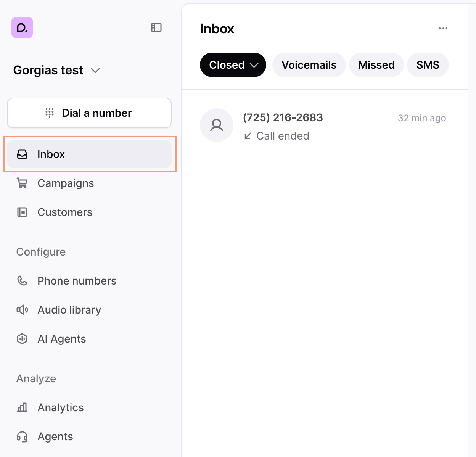Click the chevron beside Gorgias test
This screenshot has width=476, height=457.
pos(95,71)
